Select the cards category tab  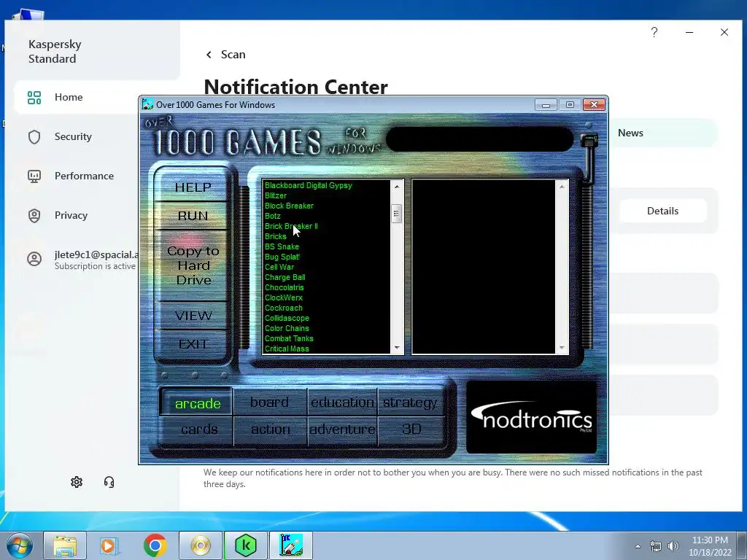point(199,429)
